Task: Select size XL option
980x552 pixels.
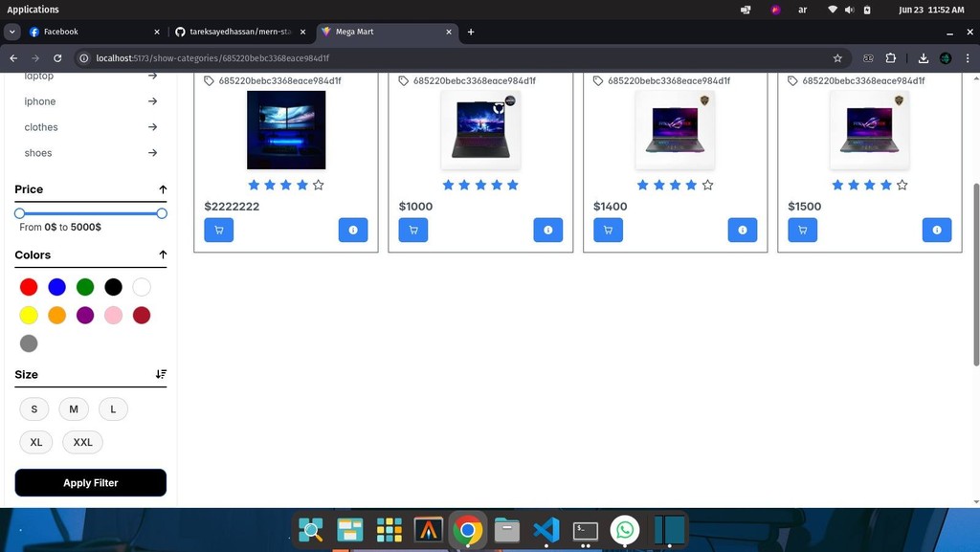Action: tap(36, 442)
